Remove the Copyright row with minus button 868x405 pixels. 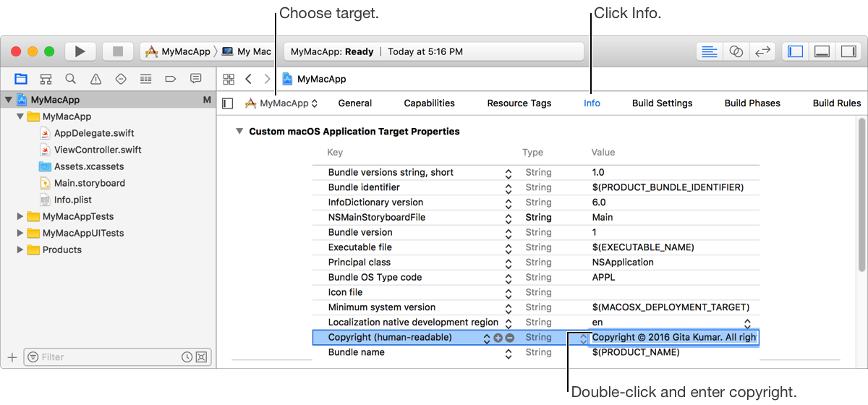[x=509, y=338]
